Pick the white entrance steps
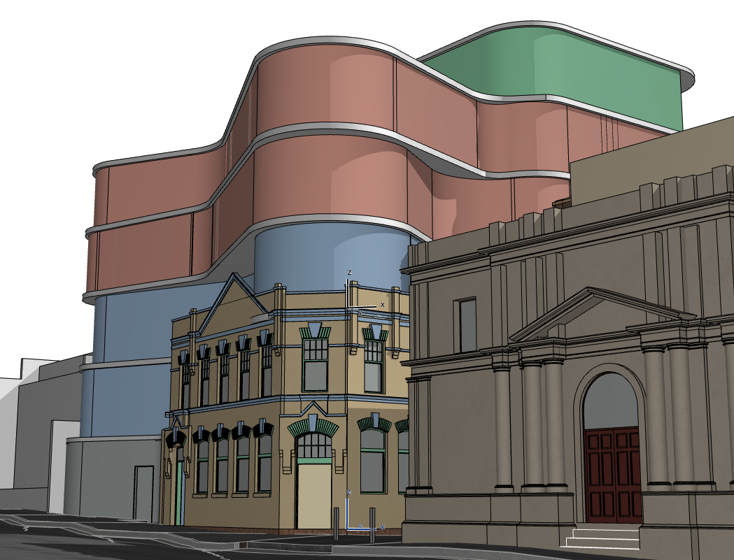Screen dimensions: 734x560 602,536
